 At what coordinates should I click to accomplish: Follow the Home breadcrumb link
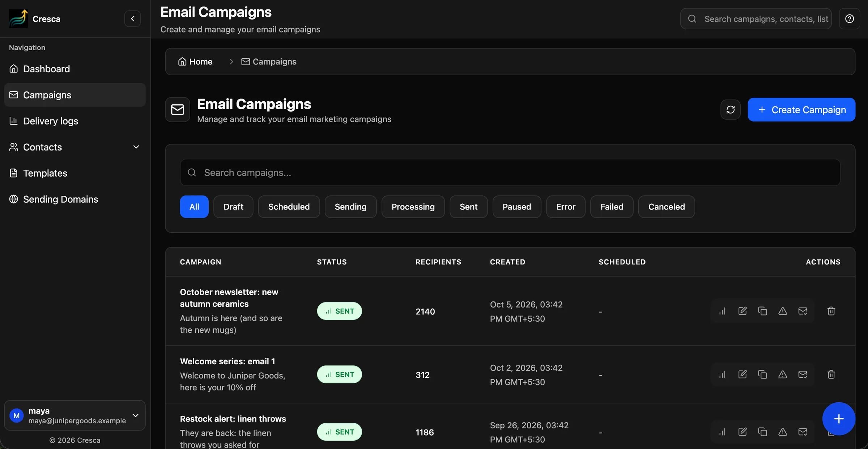point(195,62)
